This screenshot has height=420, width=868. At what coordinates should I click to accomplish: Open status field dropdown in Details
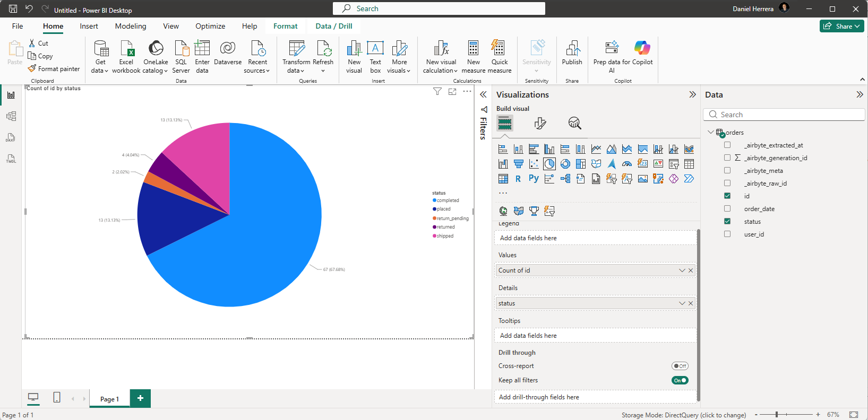click(x=682, y=303)
